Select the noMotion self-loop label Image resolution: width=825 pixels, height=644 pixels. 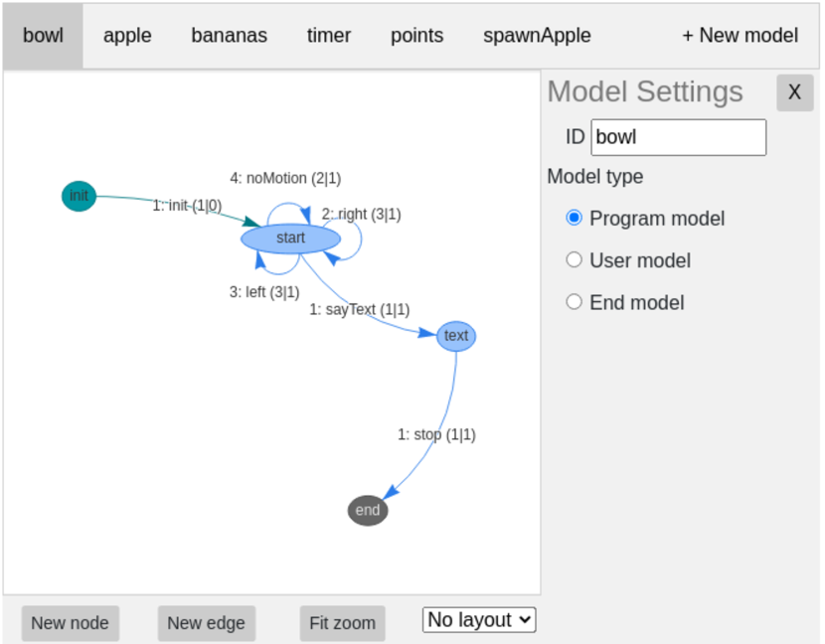click(285, 178)
